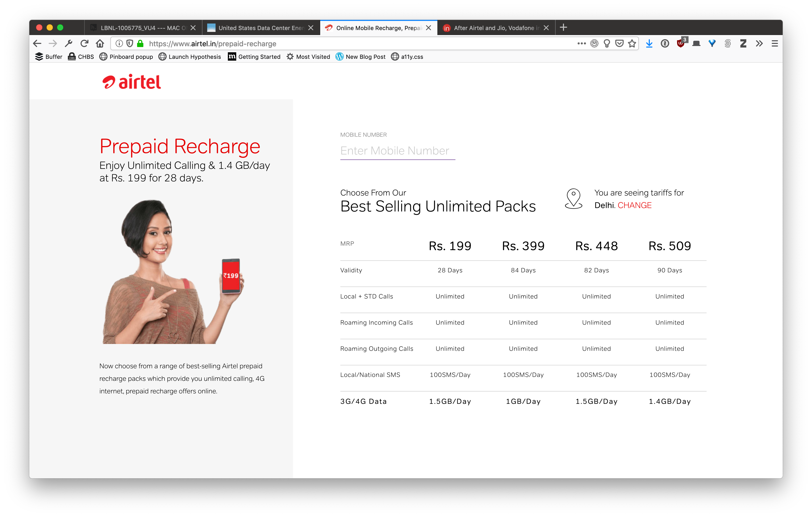
Task: Click the woman with phone promo image
Action: point(173,272)
